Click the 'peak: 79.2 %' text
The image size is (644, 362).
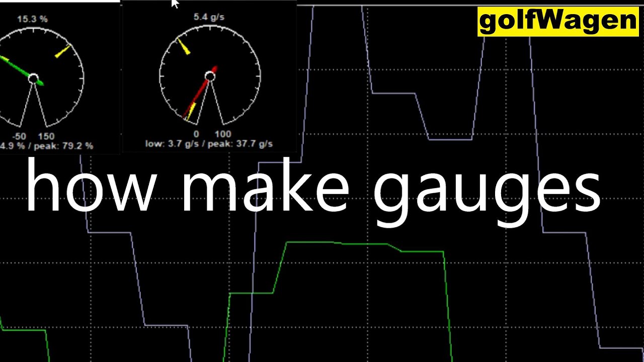pyautogui.click(x=63, y=146)
